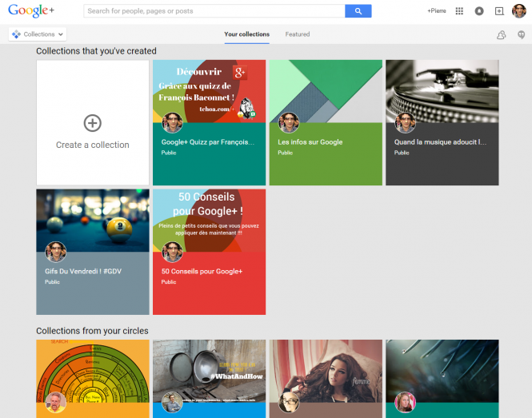Click Collections from your circles heading
The width and height of the screenshot is (532, 418).
(x=92, y=331)
